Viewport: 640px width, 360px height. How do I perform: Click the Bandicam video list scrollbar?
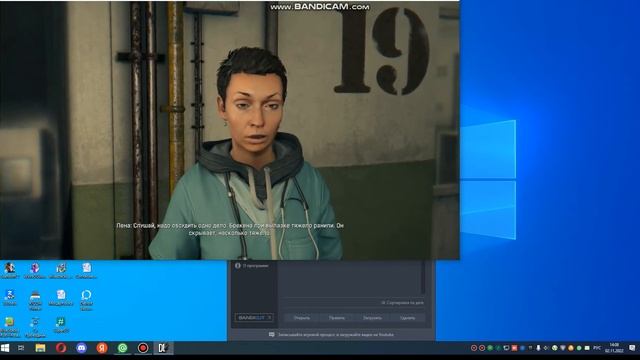(x=423, y=278)
